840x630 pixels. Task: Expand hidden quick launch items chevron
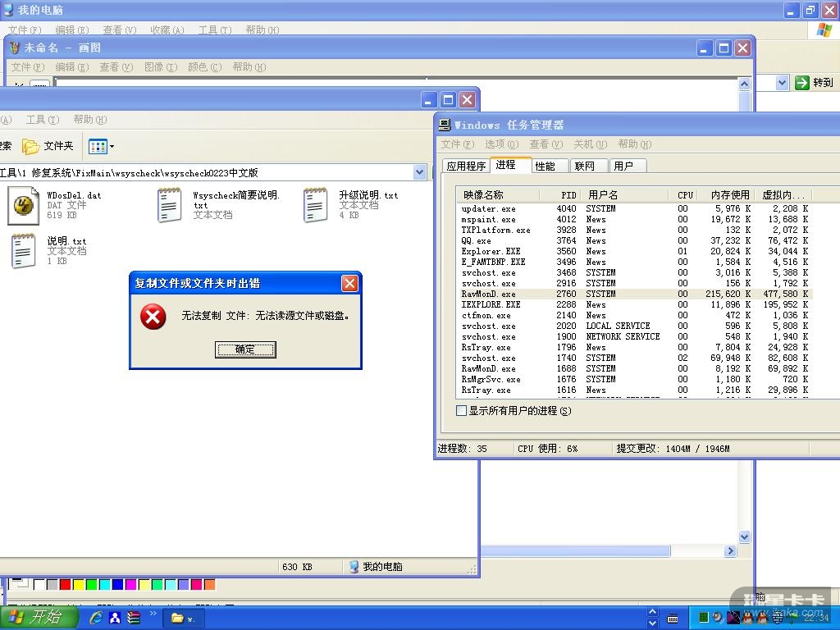pyautogui.click(x=153, y=614)
